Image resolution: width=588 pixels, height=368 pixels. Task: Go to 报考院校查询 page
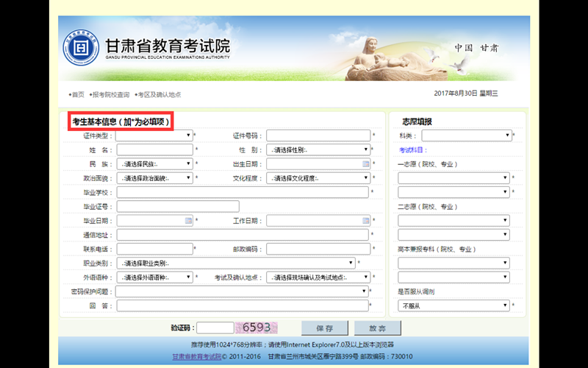[110, 94]
